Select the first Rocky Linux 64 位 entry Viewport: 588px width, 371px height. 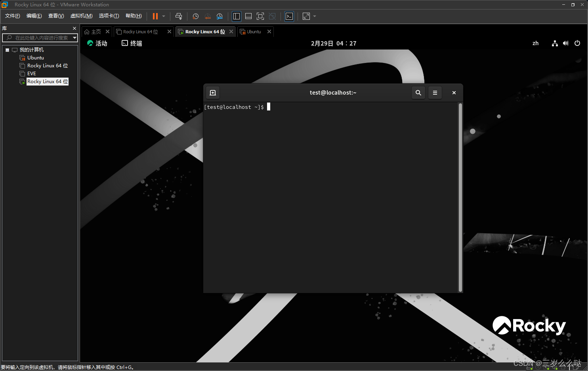click(x=48, y=66)
